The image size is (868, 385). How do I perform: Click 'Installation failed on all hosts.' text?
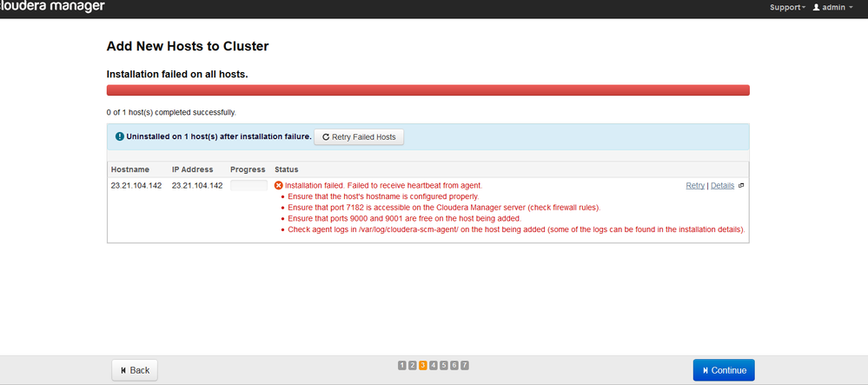tap(177, 74)
